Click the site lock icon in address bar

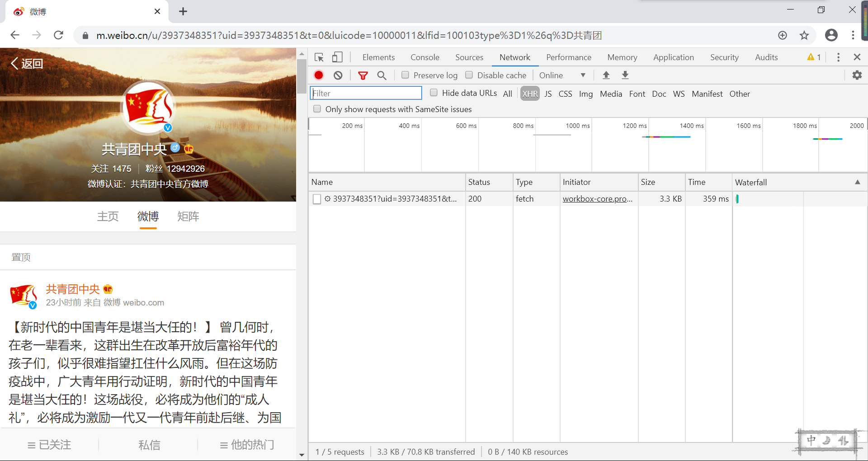85,36
